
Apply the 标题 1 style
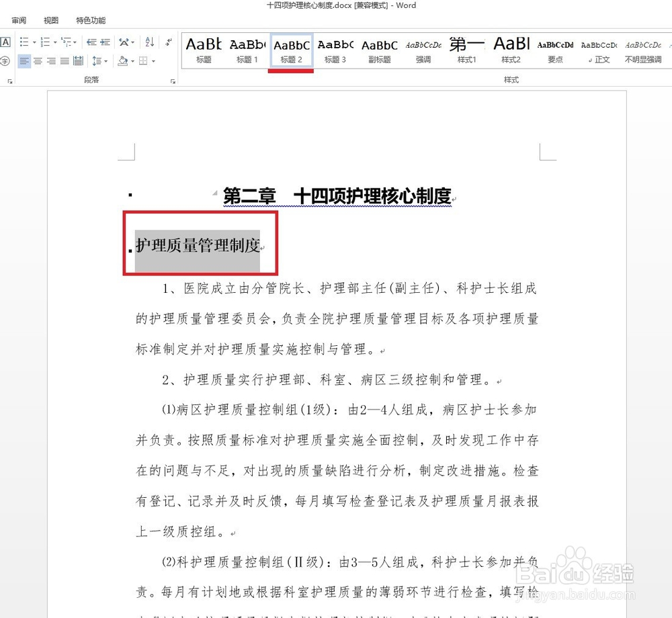click(247, 50)
